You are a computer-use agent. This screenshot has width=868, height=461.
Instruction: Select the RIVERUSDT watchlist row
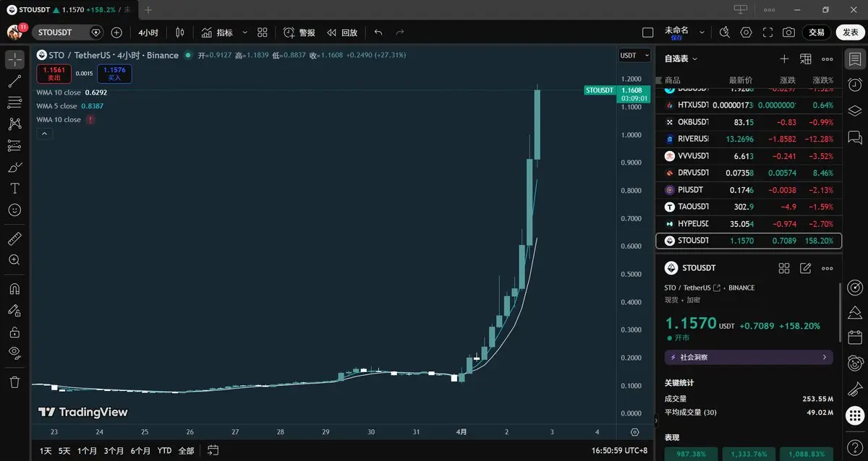[749, 139]
